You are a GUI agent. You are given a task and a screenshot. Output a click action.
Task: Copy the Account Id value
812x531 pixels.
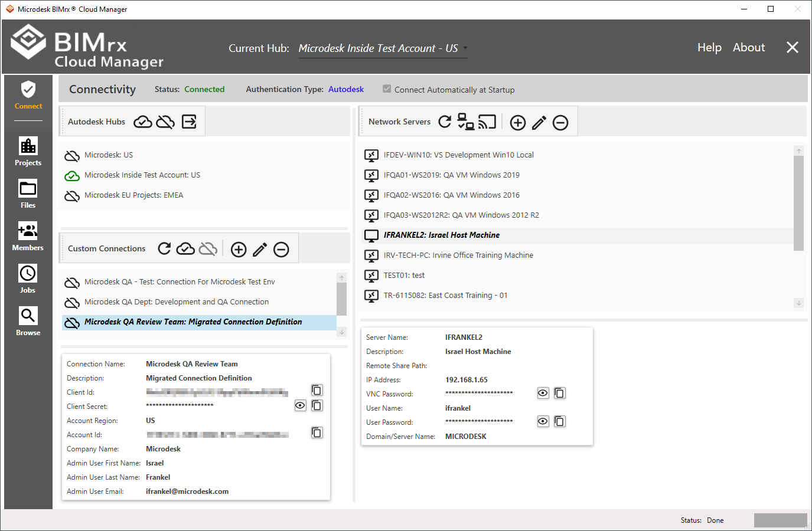(317, 432)
